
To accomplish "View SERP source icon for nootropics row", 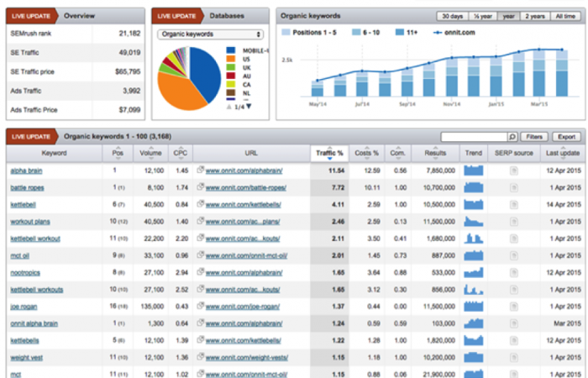I will [514, 273].
